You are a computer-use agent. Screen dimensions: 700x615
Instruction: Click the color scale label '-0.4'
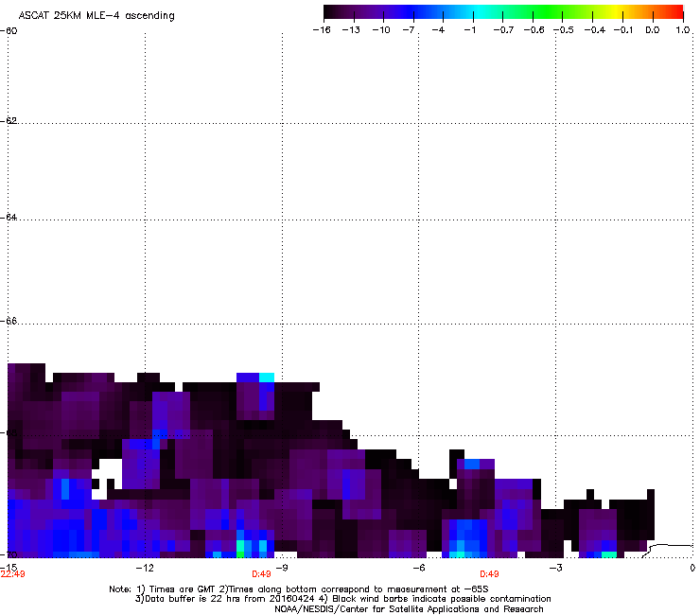tap(594, 30)
